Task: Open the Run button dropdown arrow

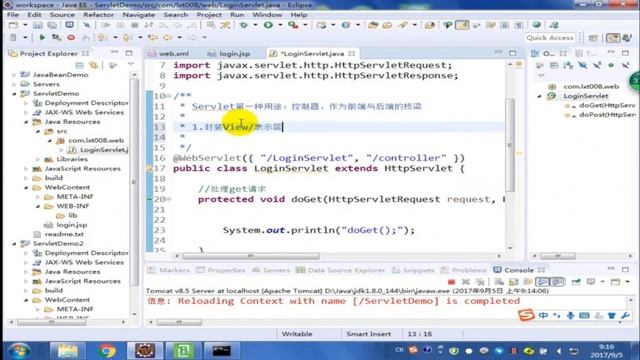Action: [280, 25]
